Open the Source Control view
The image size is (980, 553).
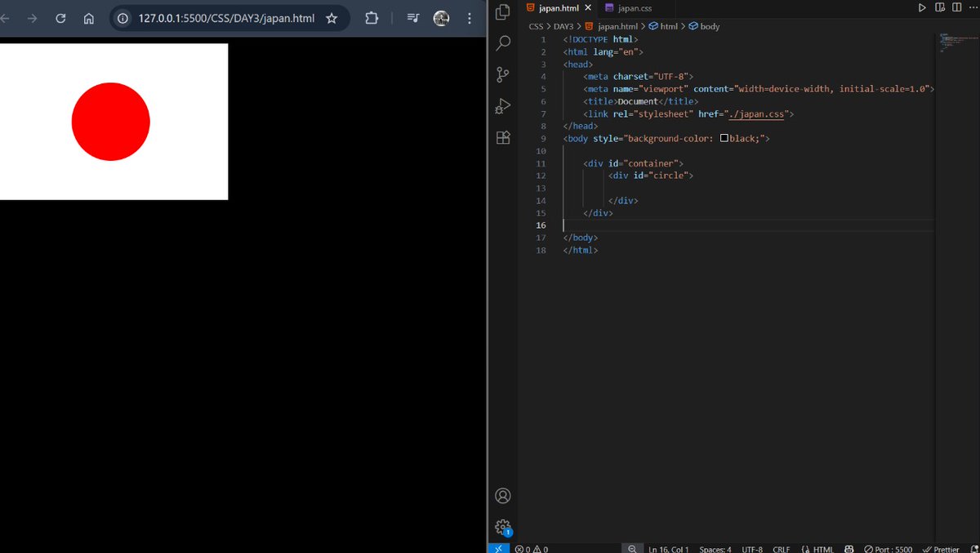tap(503, 74)
